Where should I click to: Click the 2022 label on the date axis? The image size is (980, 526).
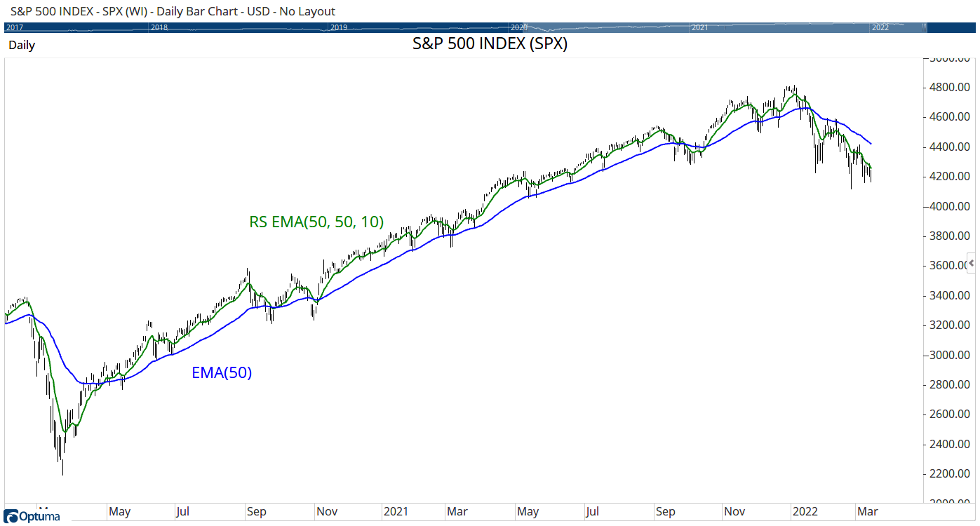click(805, 512)
